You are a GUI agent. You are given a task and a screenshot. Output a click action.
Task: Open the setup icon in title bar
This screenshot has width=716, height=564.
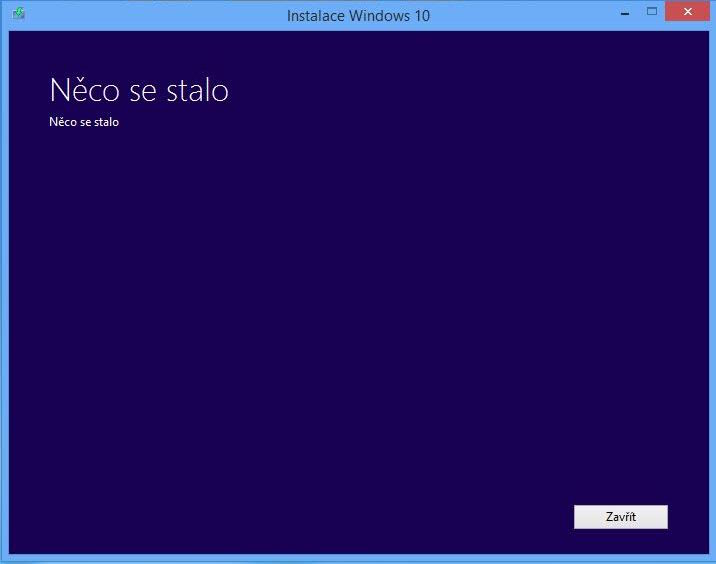(19, 14)
